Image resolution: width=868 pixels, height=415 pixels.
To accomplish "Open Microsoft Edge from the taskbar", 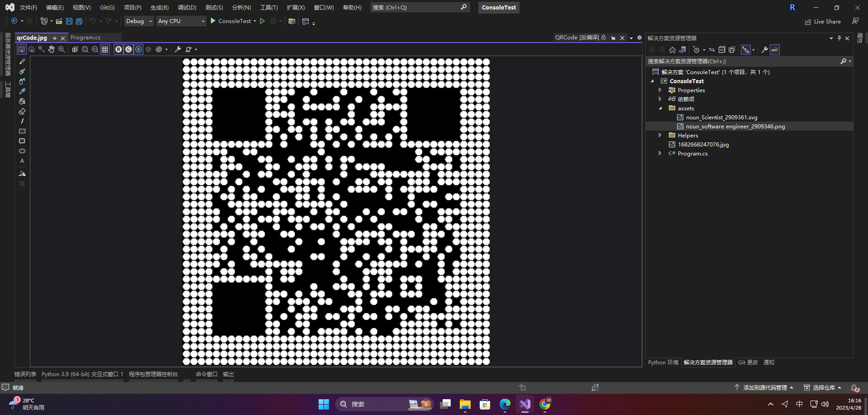I will 505,404.
